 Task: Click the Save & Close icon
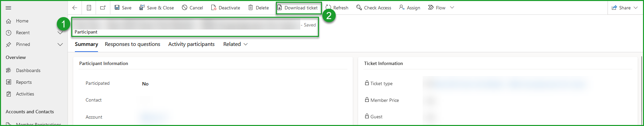click(x=142, y=7)
